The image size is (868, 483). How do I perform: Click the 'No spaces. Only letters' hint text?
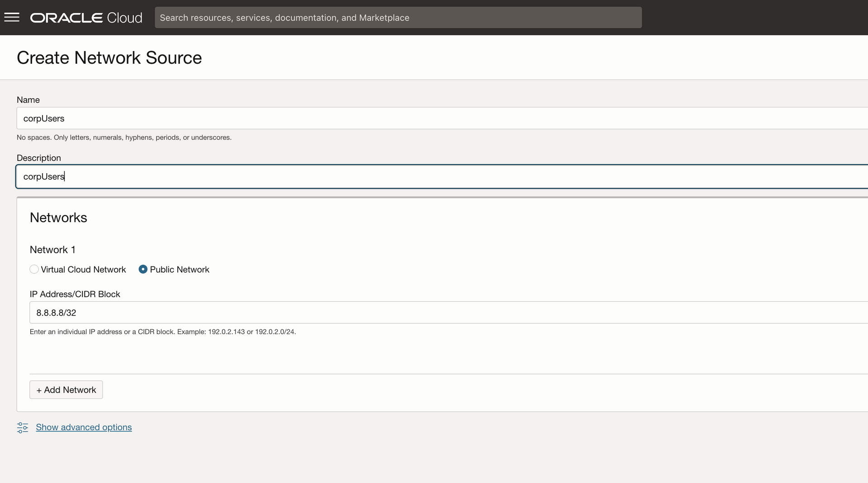[124, 137]
